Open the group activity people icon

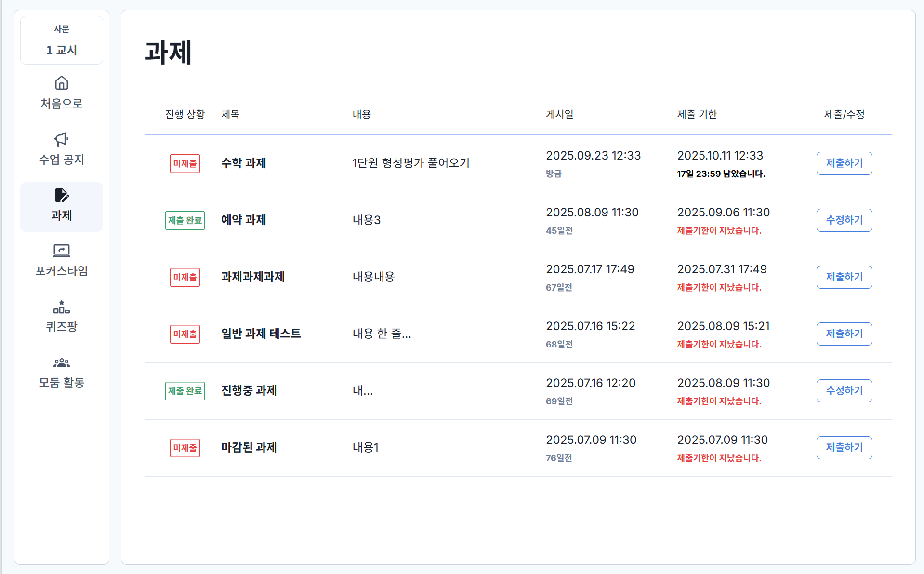(x=62, y=363)
